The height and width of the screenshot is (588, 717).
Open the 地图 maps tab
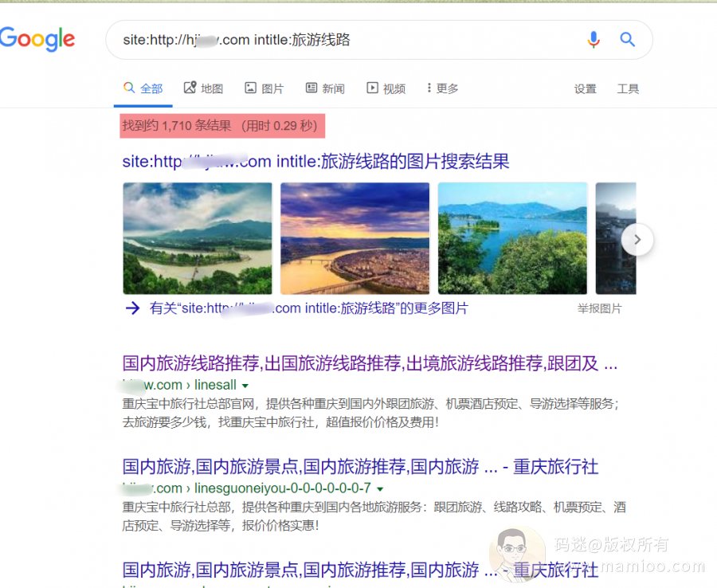203,88
